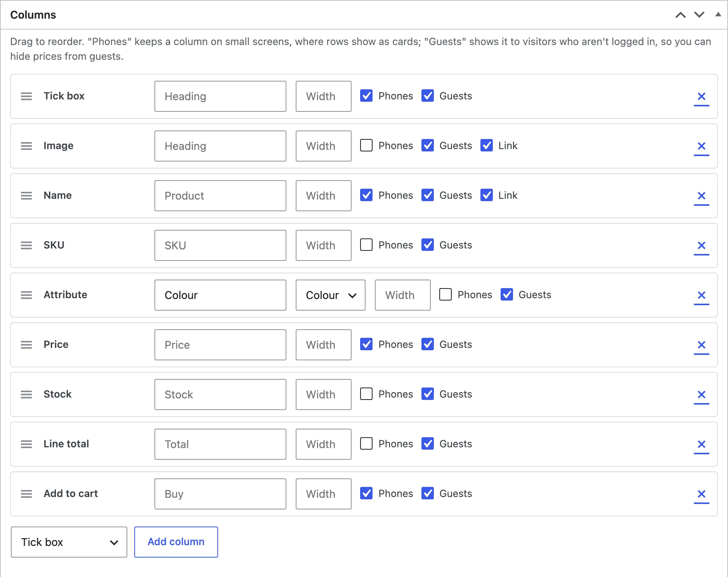The width and height of the screenshot is (728, 577).
Task: Uncheck Guests for the Price column
Action: (x=428, y=344)
